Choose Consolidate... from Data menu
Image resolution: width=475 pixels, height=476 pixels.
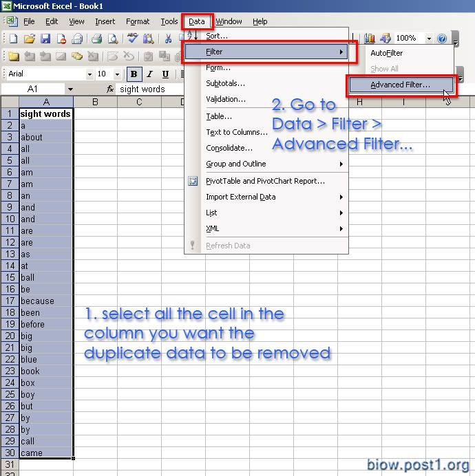point(266,148)
